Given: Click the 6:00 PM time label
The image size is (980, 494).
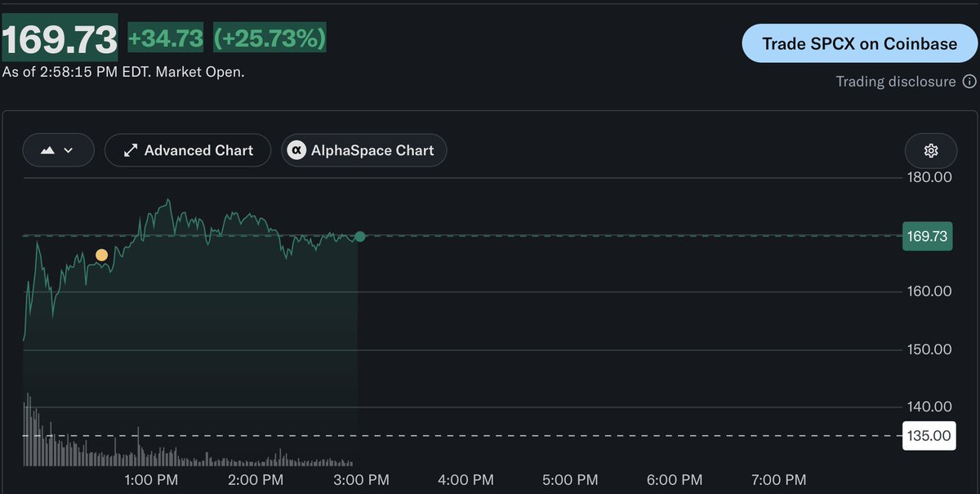Looking at the screenshot, I should point(674,479).
